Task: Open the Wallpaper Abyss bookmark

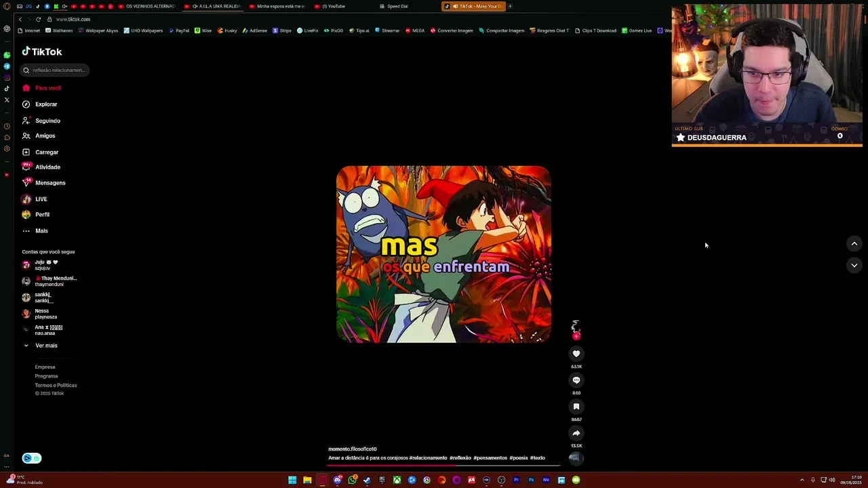Action: (x=98, y=30)
